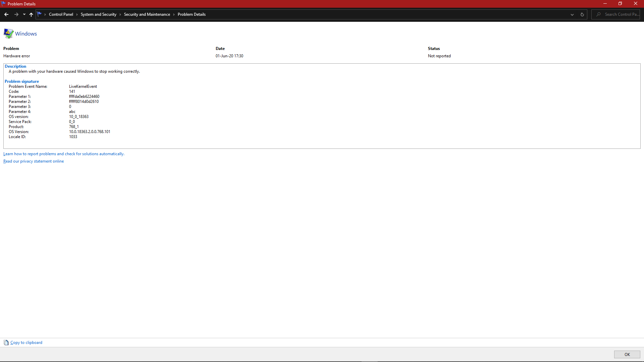Open the Control Panel breadcrumb
The width and height of the screenshot is (644, 362).
click(x=61, y=14)
